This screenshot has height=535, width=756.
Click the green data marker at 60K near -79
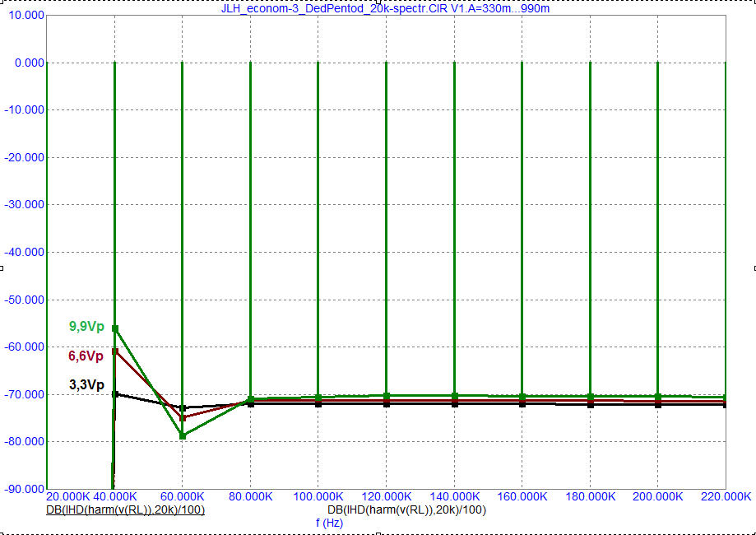tap(183, 436)
